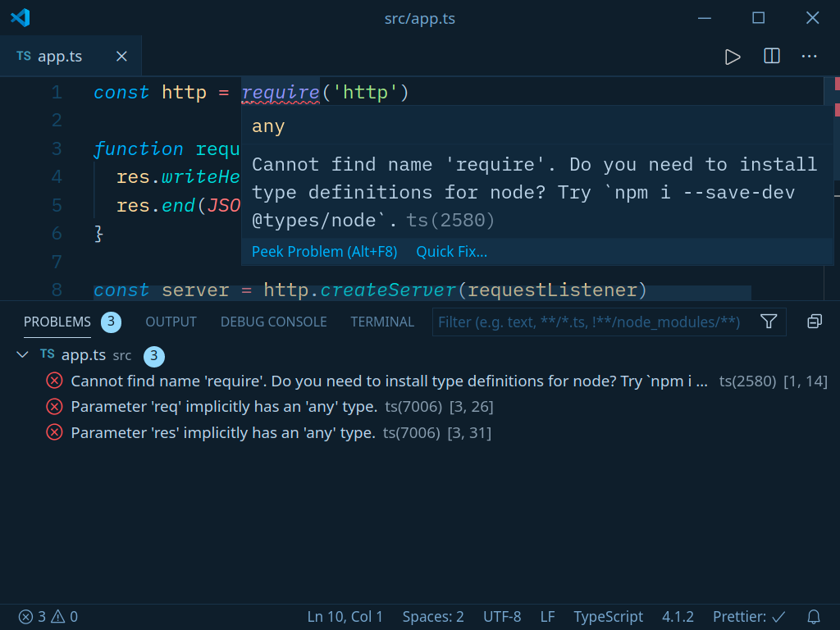
Task: Select the "Cannot find name 'require'" problem row
Action: pyautogui.click(x=420, y=381)
